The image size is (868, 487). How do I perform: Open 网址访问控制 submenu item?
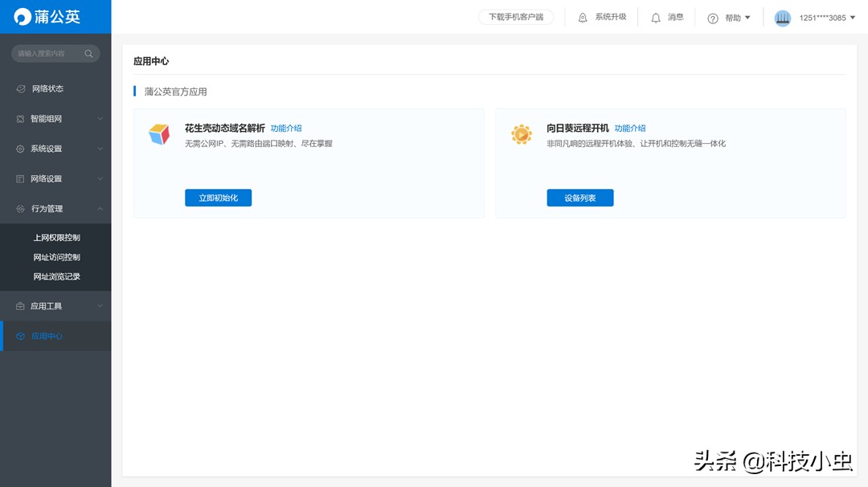[56, 257]
